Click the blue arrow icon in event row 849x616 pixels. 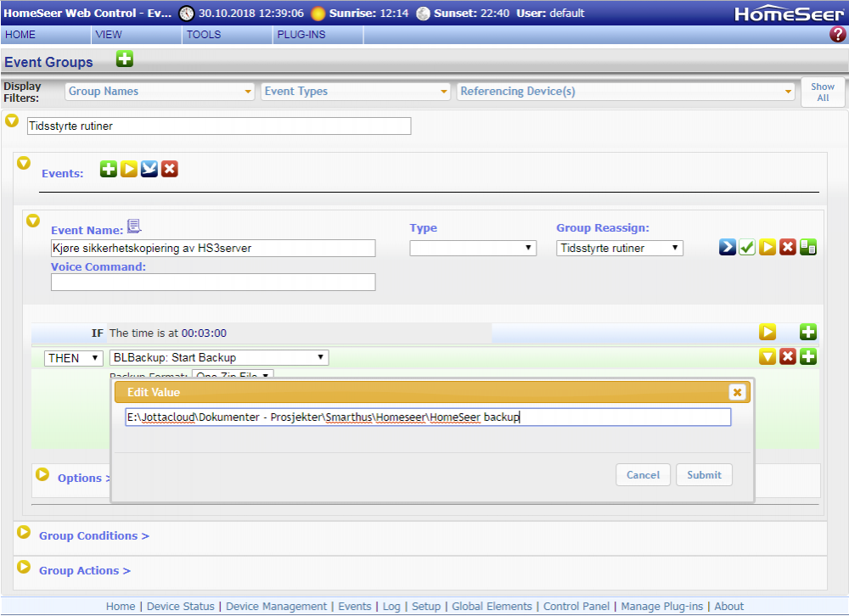(728, 248)
